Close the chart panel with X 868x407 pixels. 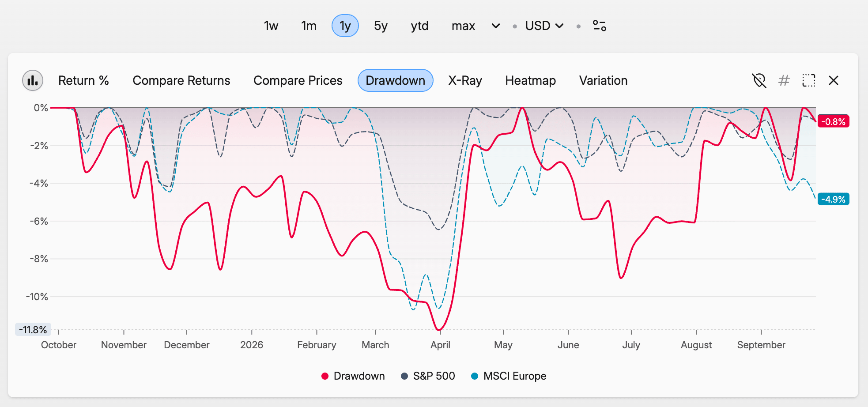coord(833,80)
